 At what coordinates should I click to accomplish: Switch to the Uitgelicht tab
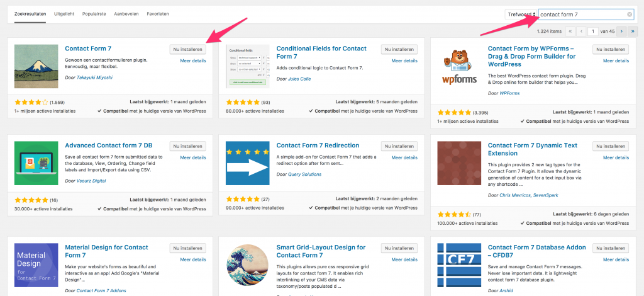[65, 13]
